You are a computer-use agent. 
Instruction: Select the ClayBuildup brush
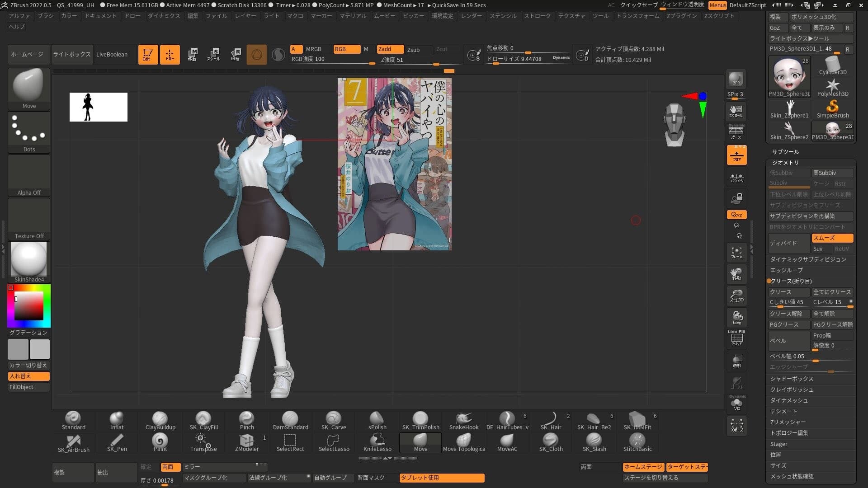tap(160, 421)
